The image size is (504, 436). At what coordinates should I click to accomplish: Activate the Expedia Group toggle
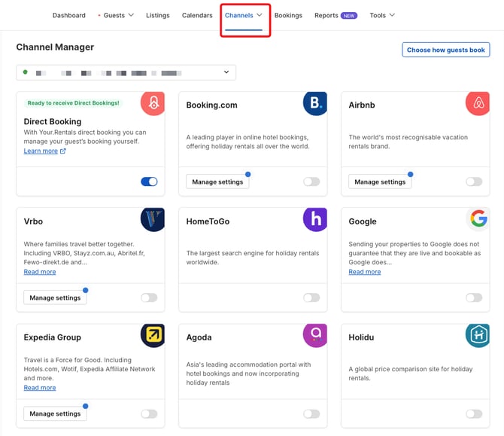point(149,414)
